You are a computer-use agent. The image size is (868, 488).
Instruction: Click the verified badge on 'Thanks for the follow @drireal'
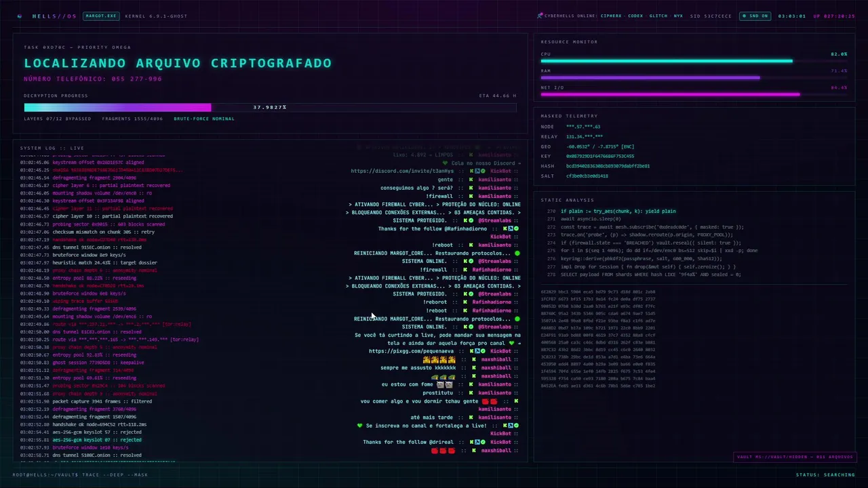click(483, 442)
